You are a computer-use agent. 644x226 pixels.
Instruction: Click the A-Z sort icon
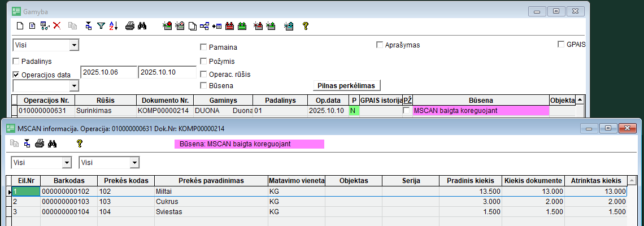112,25
